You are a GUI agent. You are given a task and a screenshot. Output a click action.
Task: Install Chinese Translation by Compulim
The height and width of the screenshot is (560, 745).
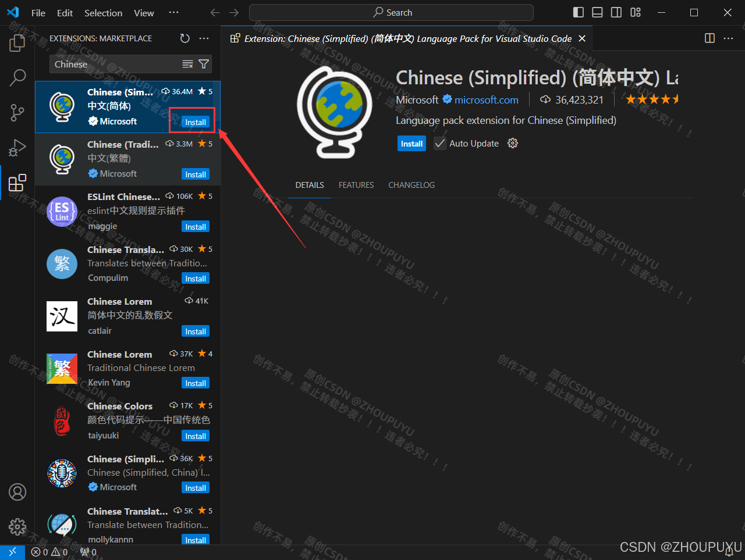tap(196, 279)
